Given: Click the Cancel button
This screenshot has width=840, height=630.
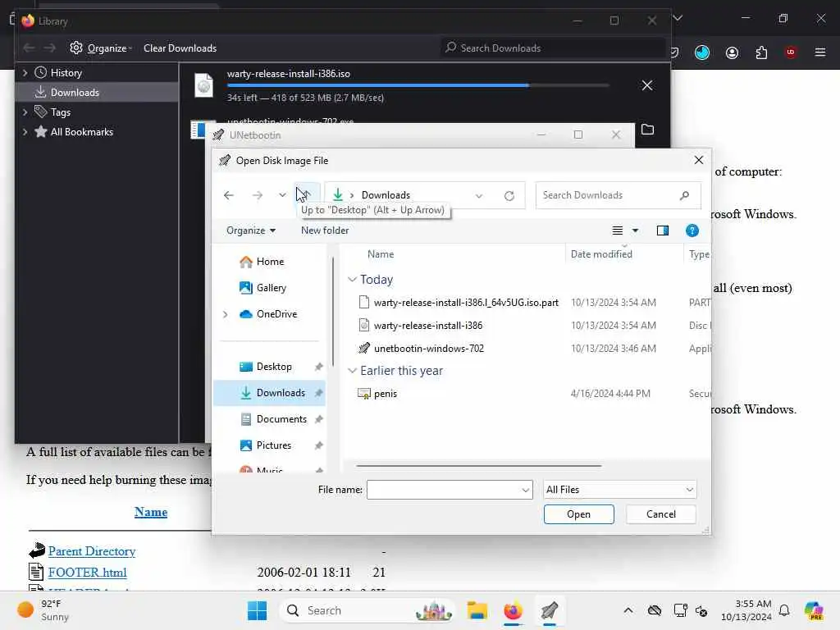Looking at the screenshot, I should [660, 514].
